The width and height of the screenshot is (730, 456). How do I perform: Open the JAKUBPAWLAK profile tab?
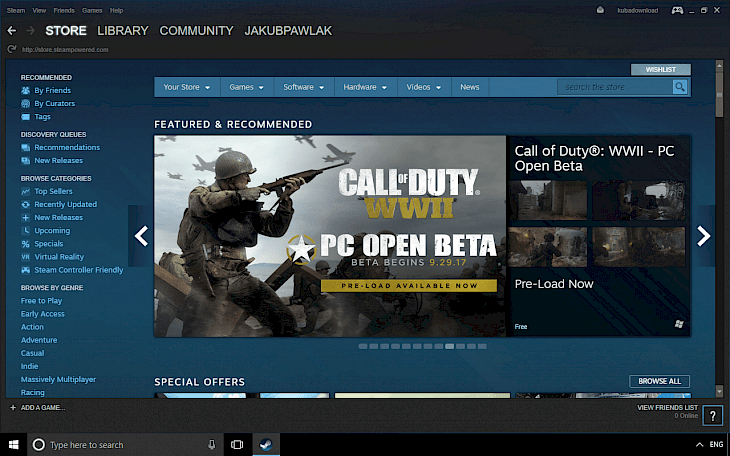[288, 31]
